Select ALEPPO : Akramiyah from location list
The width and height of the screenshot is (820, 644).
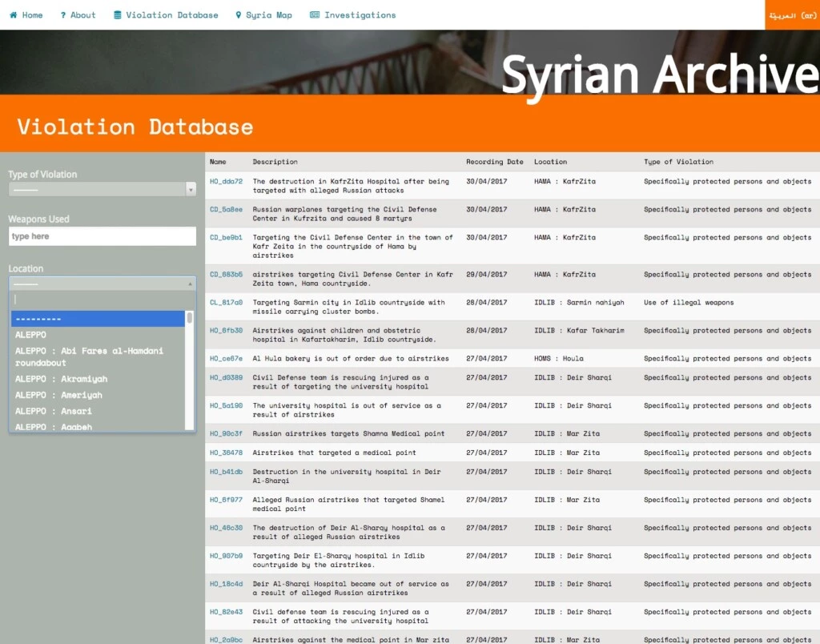pyautogui.click(x=61, y=379)
